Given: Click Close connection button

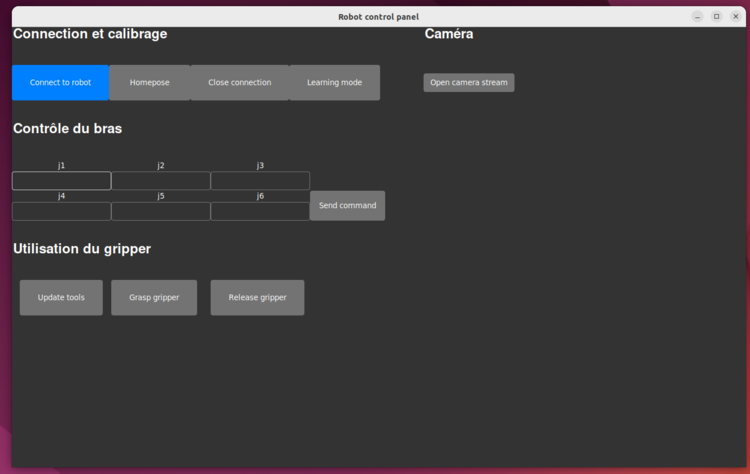Looking at the screenshot, I should click(x=239, y=83).
